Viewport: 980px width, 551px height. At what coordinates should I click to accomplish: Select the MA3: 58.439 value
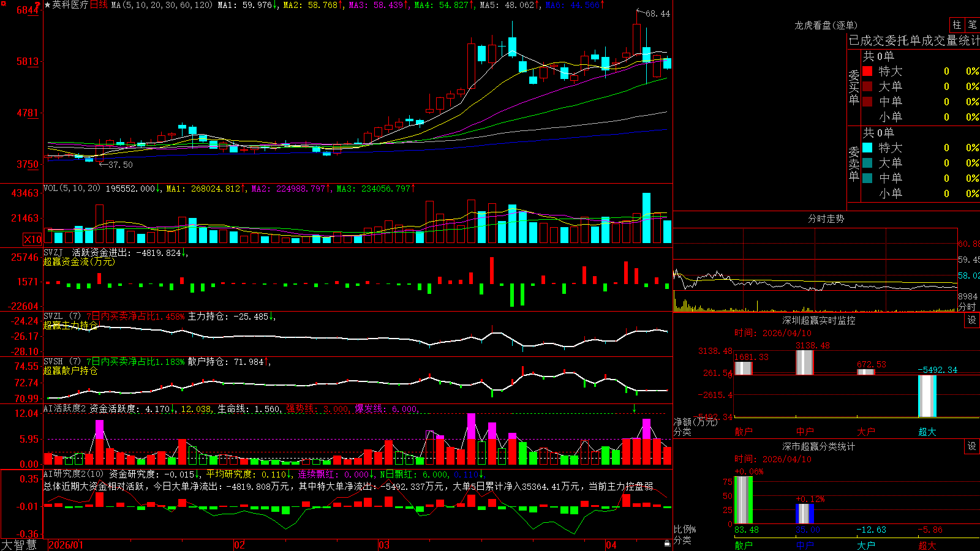pyautogui.click(x=376, y=5)
